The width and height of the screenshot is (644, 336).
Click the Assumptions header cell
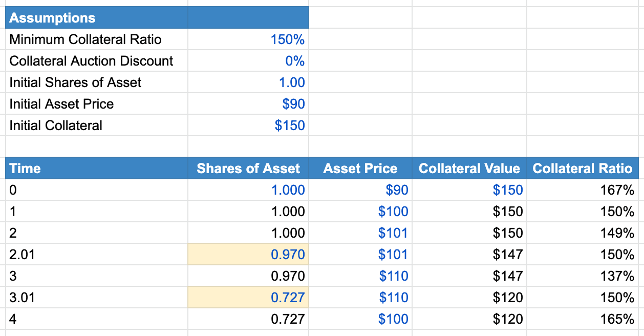point(97,18)
